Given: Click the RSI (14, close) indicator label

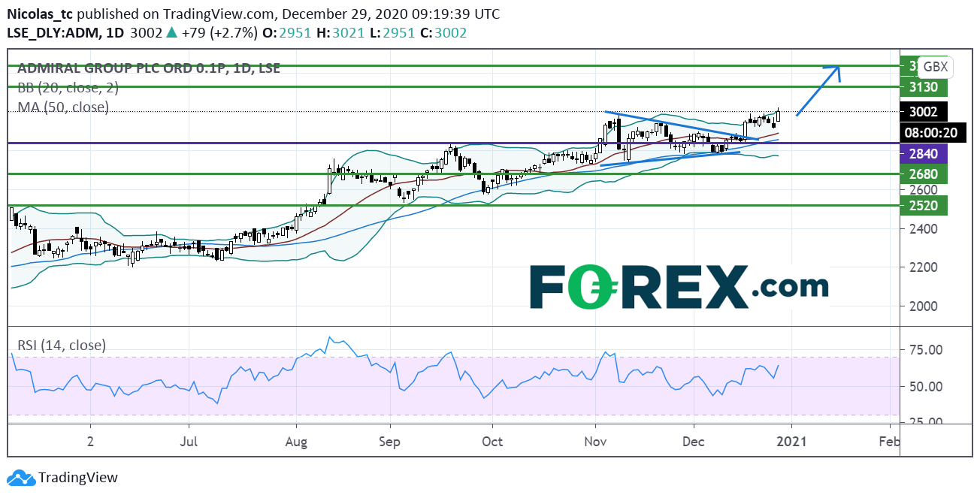Looking at the screenshot, I should coord(62,346).
